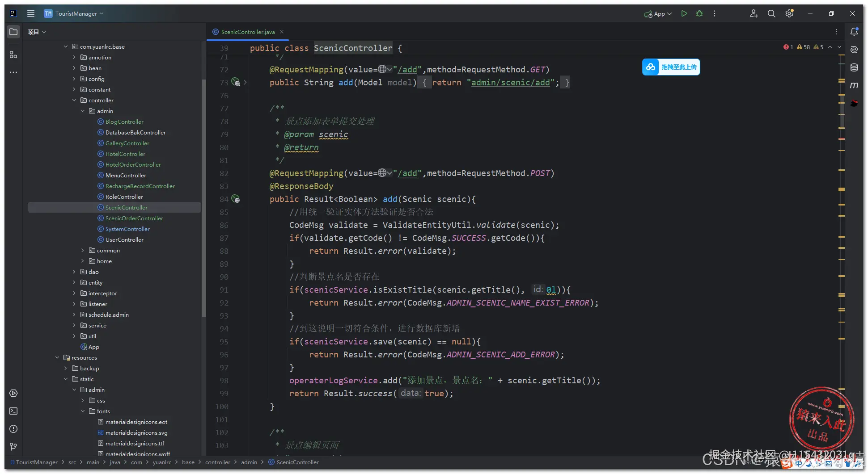Follow the admin/scenic/add view link
This screenshot has width=868, height=474.
511,82
